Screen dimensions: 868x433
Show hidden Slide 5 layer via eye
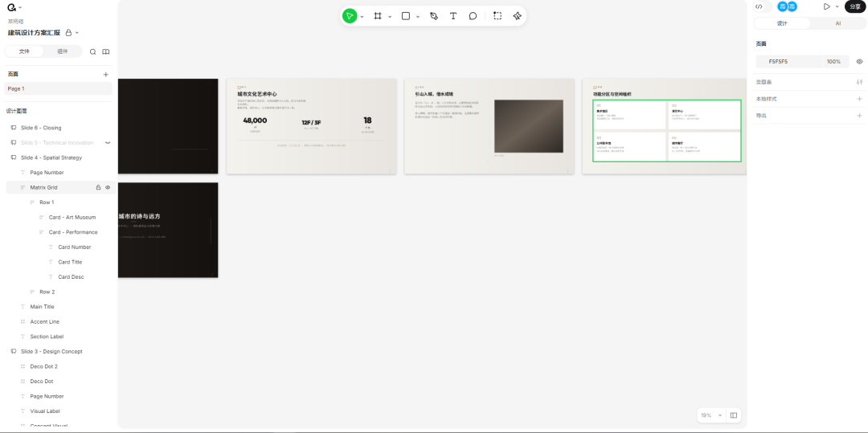pos(108,143)
